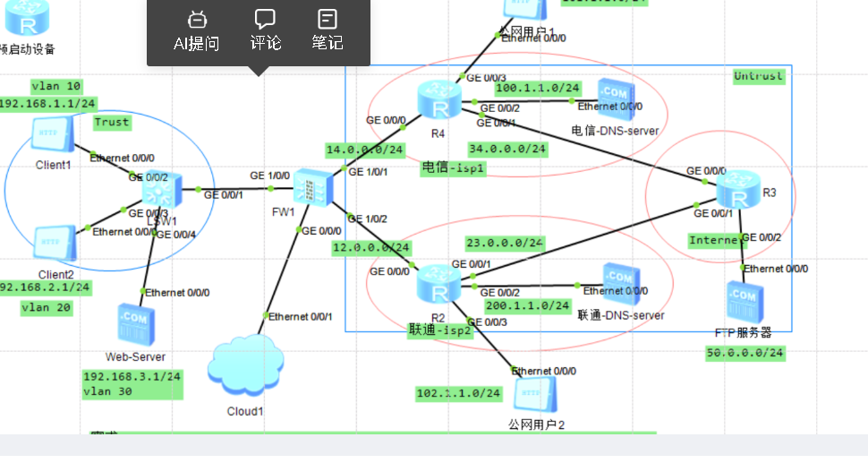Select the FTP服务器 server icon

(745, 303)
